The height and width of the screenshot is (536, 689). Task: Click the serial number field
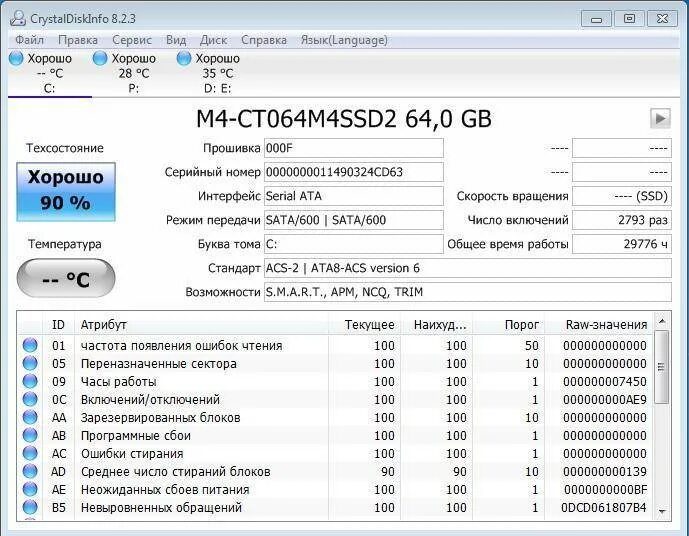353,172
